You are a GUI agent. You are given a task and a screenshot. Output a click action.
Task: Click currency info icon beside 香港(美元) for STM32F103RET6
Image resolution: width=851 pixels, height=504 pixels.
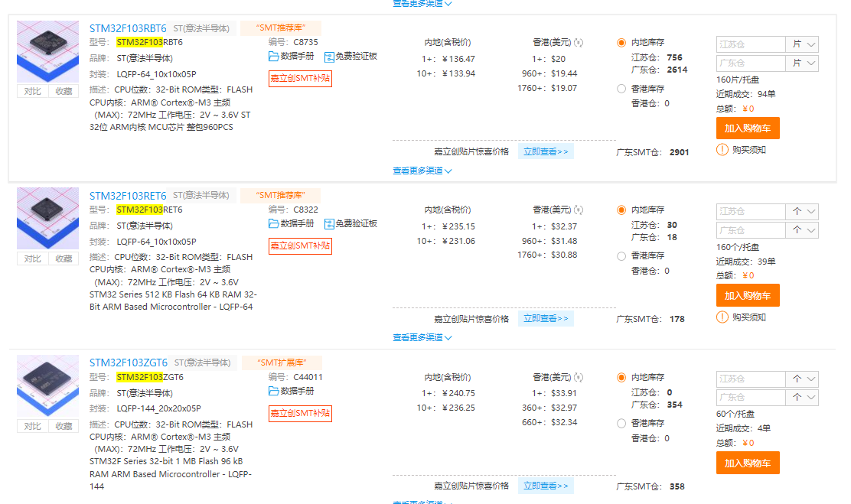pos(579,210)
